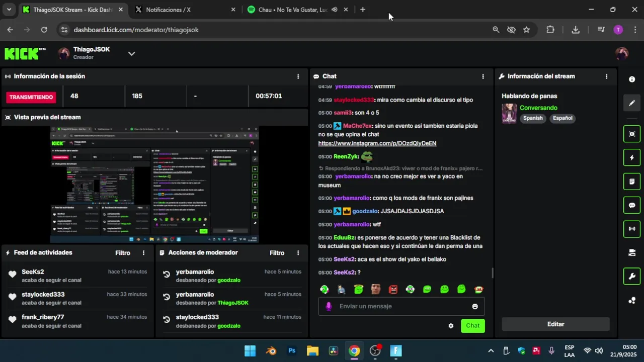
Task: Click the Español tag
Action: tap(562, 118)
